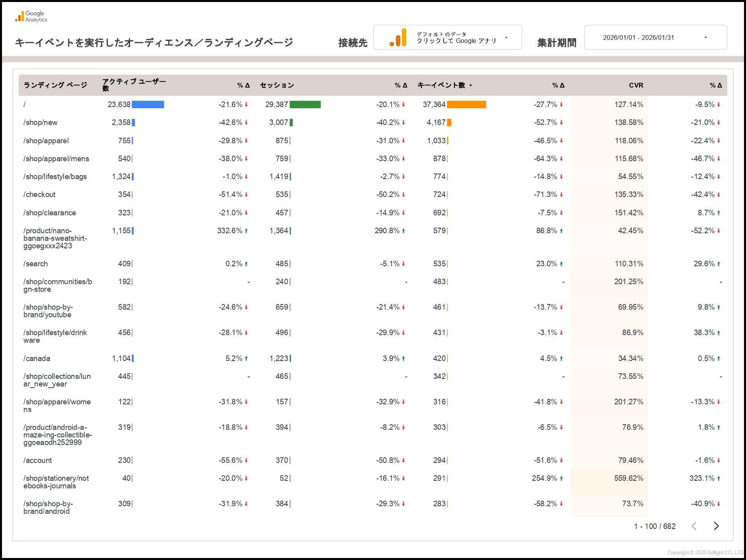Select the /checkout landing page row
The height and width of the screenshot is (560, 746).
pos(39,195)
